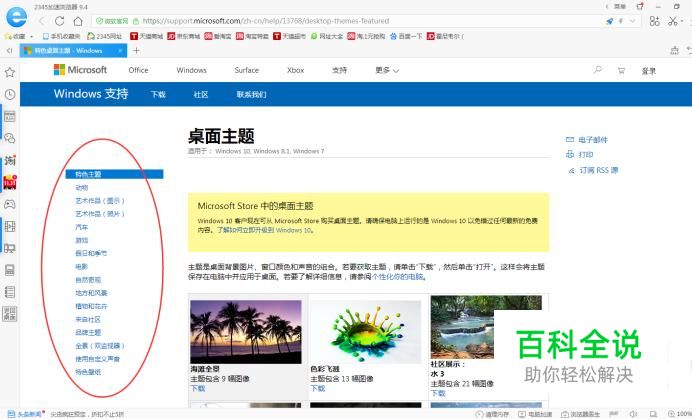692x419 pixels.
Task: Open 百度一下 bookmark in bookmarks bar
Action: tap(406, 36)
